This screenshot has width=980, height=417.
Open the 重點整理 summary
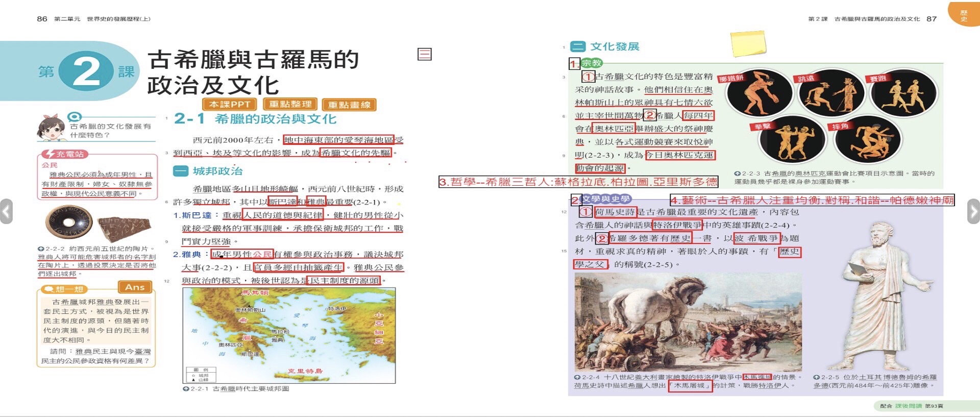290,105
